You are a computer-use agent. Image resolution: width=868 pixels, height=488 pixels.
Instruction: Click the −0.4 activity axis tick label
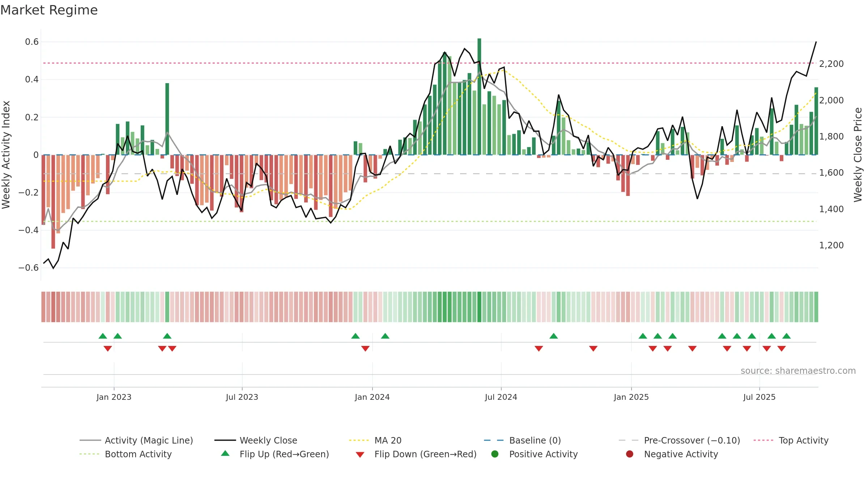[28, 230]
